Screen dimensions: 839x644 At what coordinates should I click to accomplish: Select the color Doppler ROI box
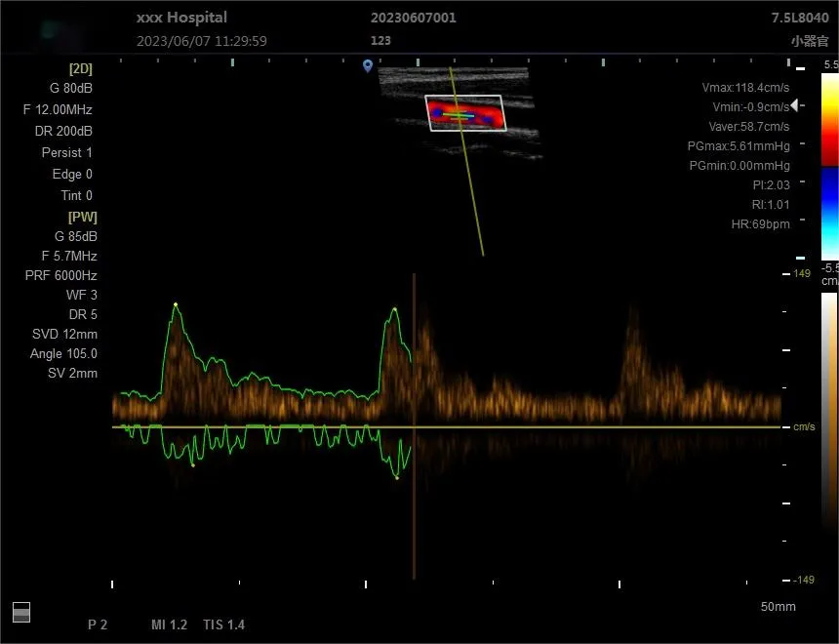tap(465, 113)
